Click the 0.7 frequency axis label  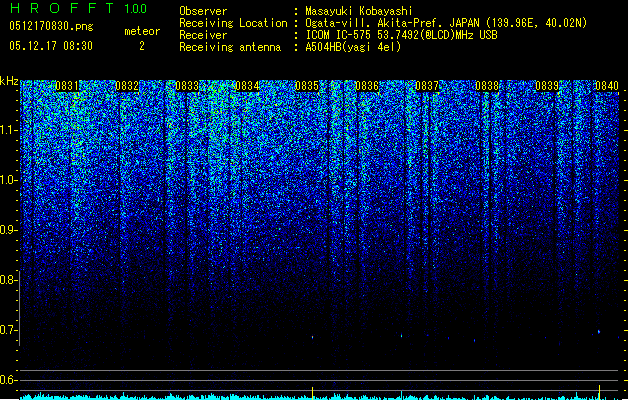click(x=8, y=330)
